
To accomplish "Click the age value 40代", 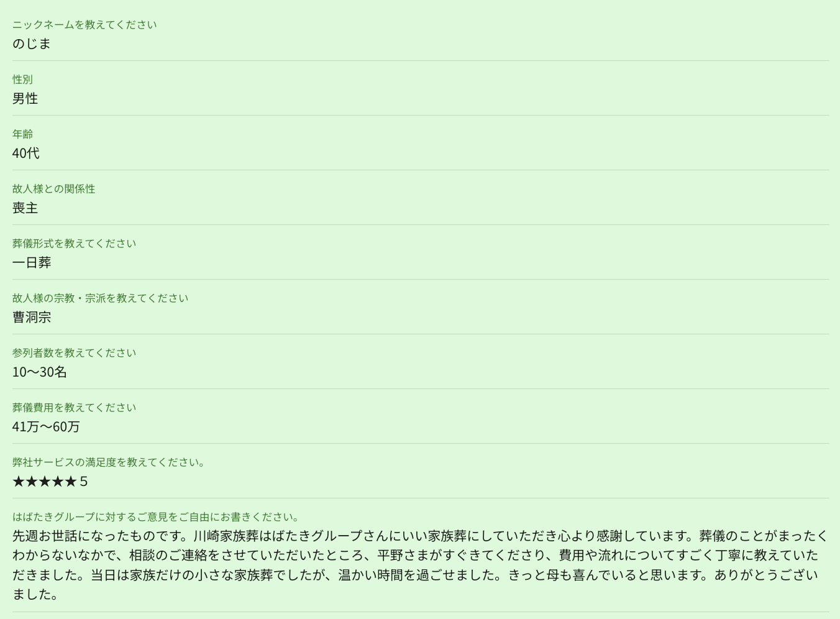I will 26,154.
